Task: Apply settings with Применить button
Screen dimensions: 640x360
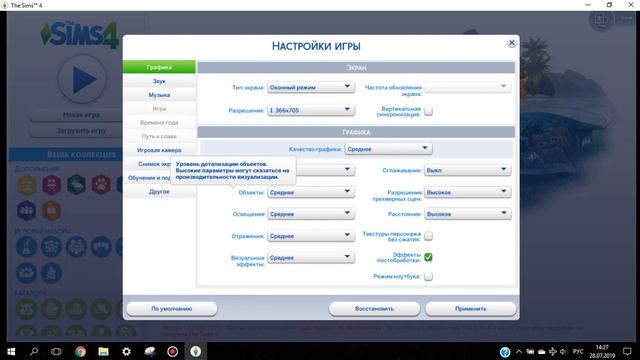Action: tap(471, 309)
